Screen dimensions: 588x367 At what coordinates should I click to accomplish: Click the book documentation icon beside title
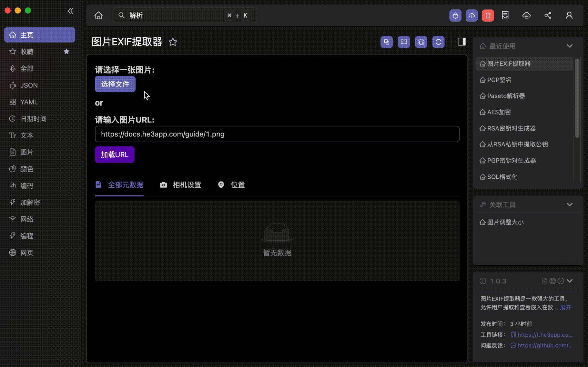[x=404, y=42]
